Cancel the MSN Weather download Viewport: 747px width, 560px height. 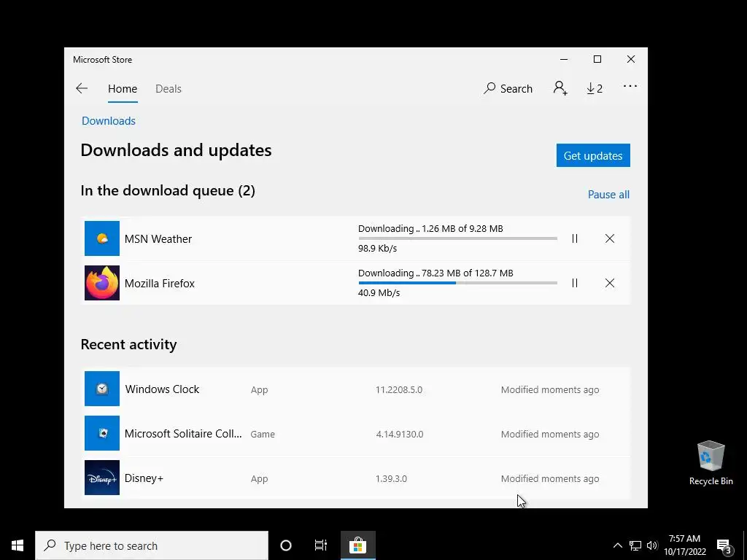610,238
